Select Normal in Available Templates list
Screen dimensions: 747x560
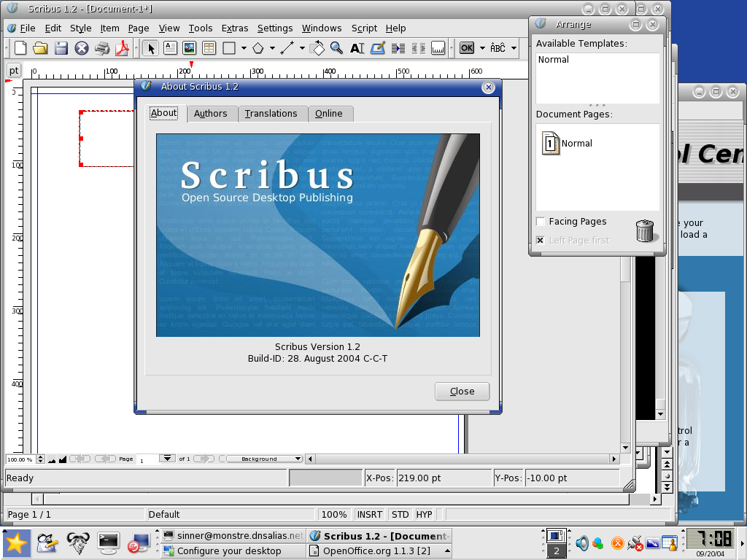[554, 60]
